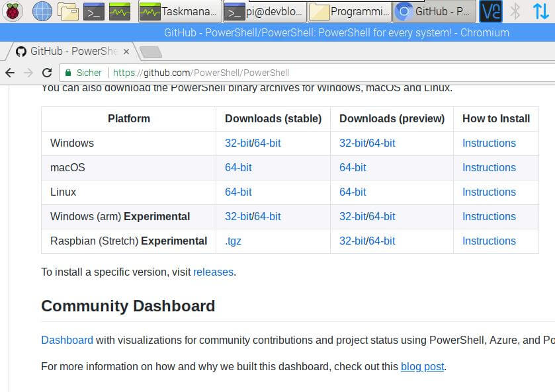Image resolution: width=555 pixels, height=392 pixels.
Task: Open Linux install Instructions link
Action: 489,192
